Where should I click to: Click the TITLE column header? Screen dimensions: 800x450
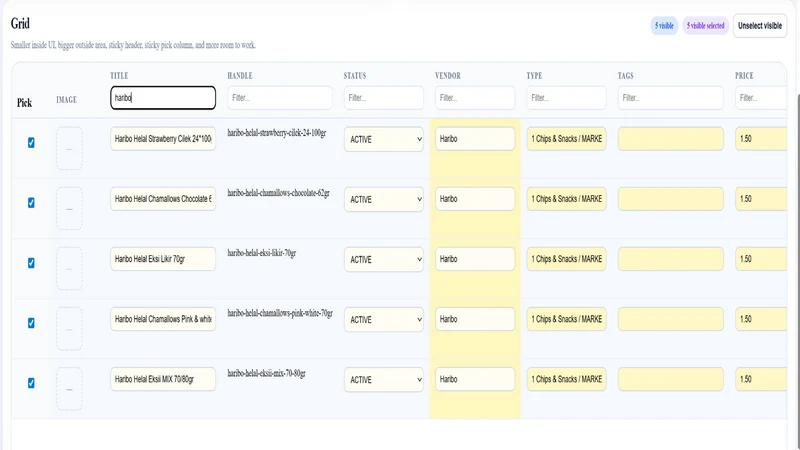119,76
